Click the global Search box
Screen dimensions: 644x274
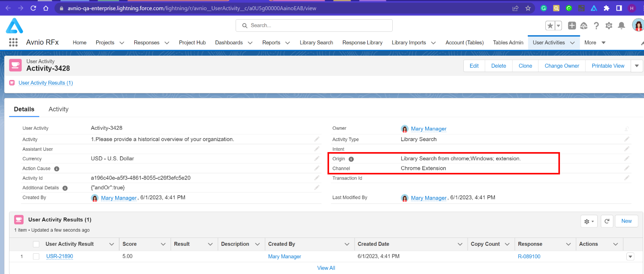tap(314, 25)
